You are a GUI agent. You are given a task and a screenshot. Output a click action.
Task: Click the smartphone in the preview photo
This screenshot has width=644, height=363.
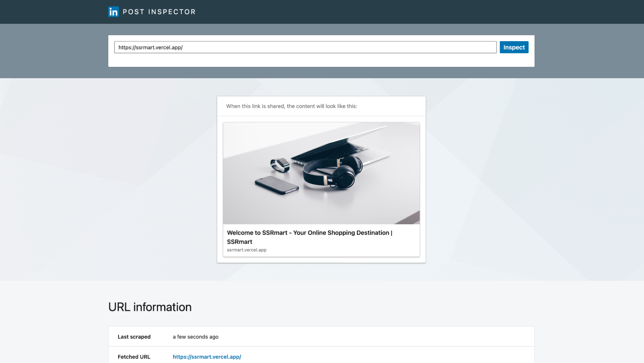(x=276, y=185)
